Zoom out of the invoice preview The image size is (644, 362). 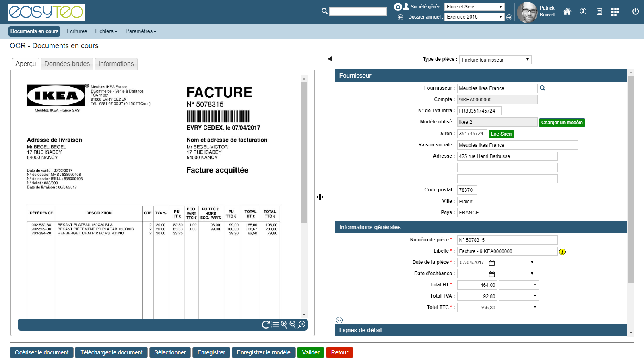point(293,324)
